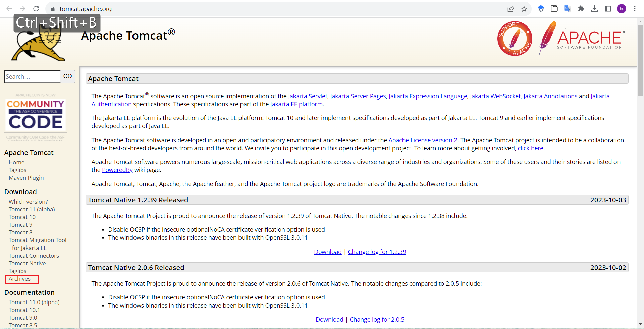644x329 pixels.
Task: Follow the Jakarta Servlet link
Action: tap(308, 96)
